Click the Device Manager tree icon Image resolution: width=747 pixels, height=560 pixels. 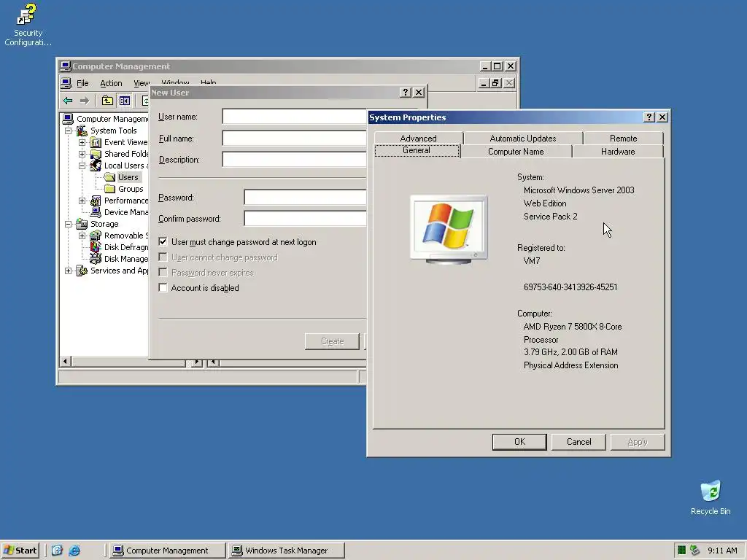click(96, 212)
